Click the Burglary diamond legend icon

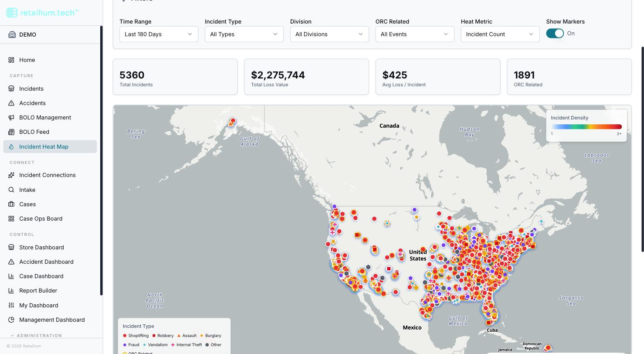(202, 336)
